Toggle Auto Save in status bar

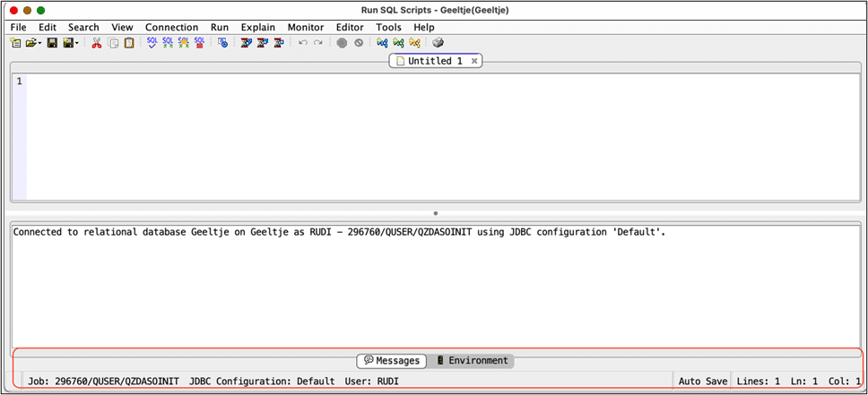703,381
